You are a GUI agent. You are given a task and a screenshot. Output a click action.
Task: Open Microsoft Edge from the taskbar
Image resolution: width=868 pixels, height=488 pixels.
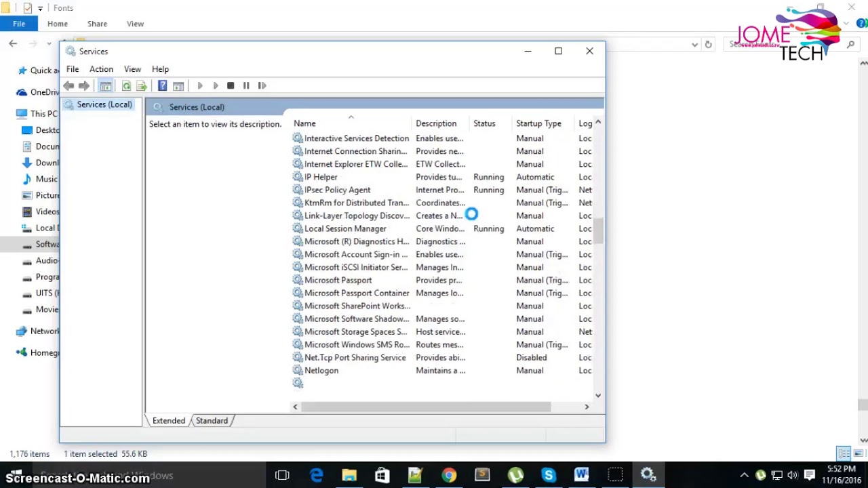click(x=316, y=475)
